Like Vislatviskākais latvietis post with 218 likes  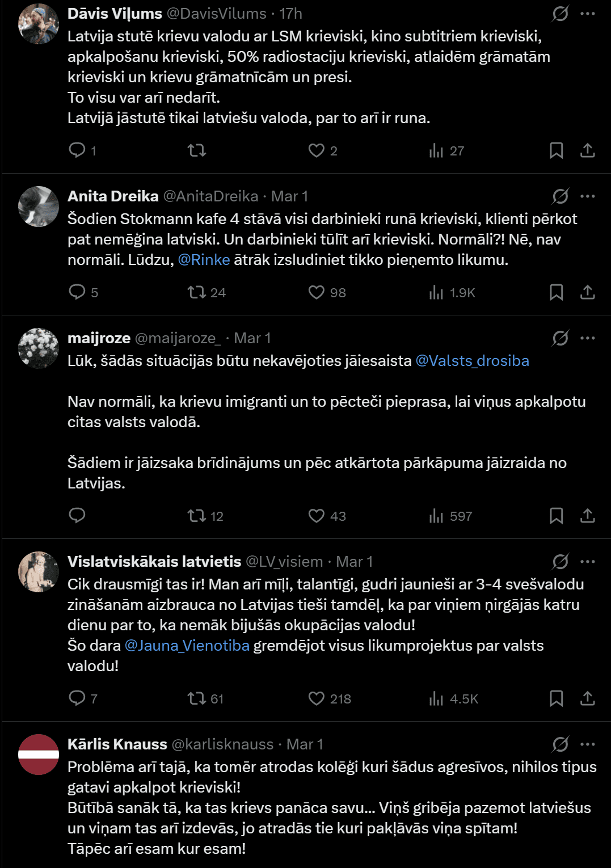[x=317, y=698]
